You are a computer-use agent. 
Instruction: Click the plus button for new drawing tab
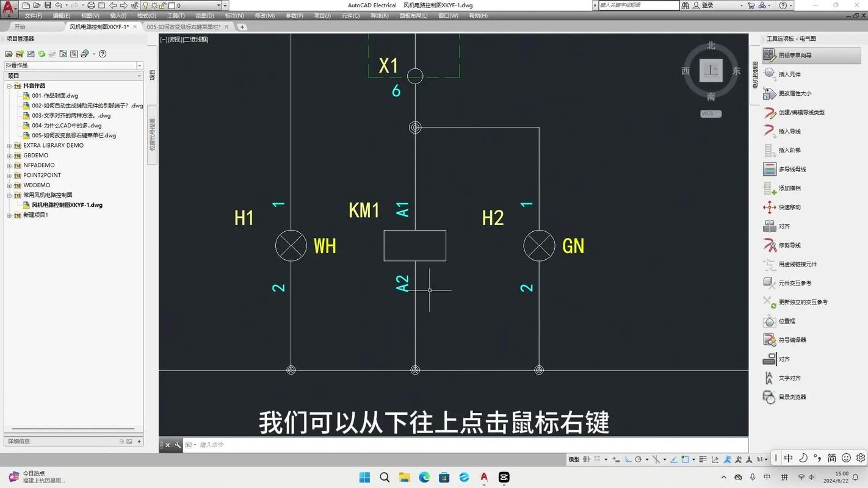tap(242, 27)
